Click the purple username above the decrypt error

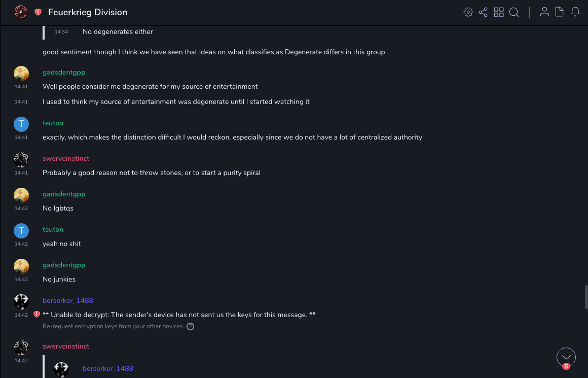click(x=68, y=301)
